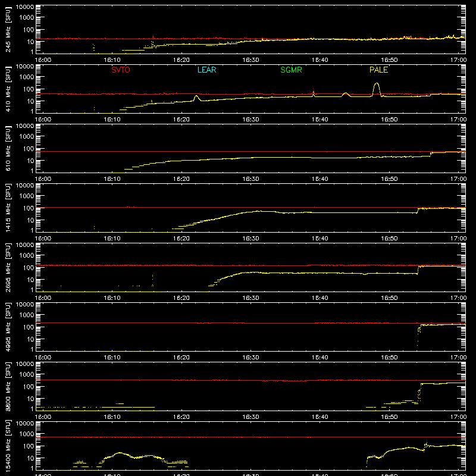Click 16:00 tick label under 245 MHz plot
The height and width of the screenshot is (476, 476).
pos(43,60)
